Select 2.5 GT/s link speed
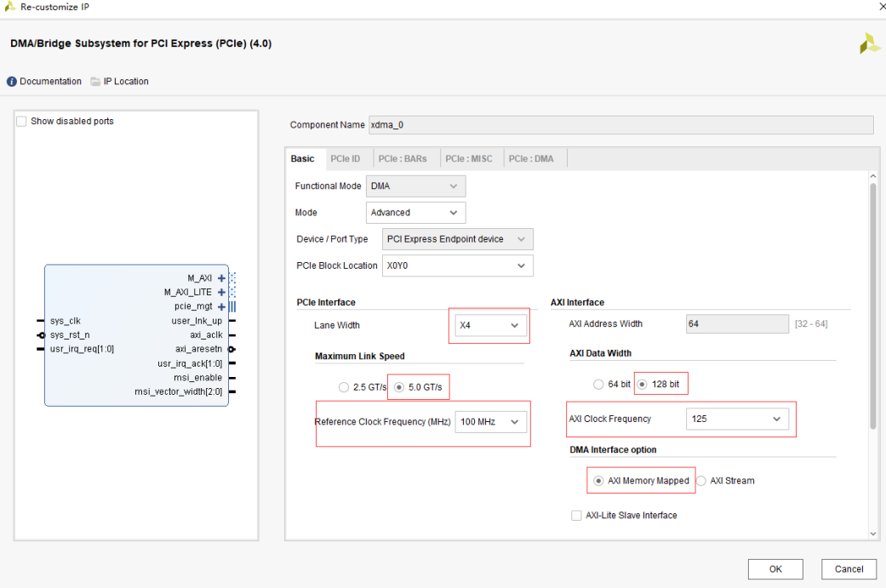Image resolution: width=886 pixels, height=588 pixels. pyautogui.click(x=345, y=387)
